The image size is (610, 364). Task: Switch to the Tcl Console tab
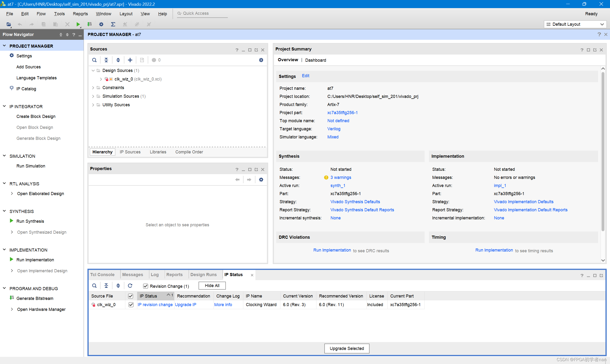(102, 275)
